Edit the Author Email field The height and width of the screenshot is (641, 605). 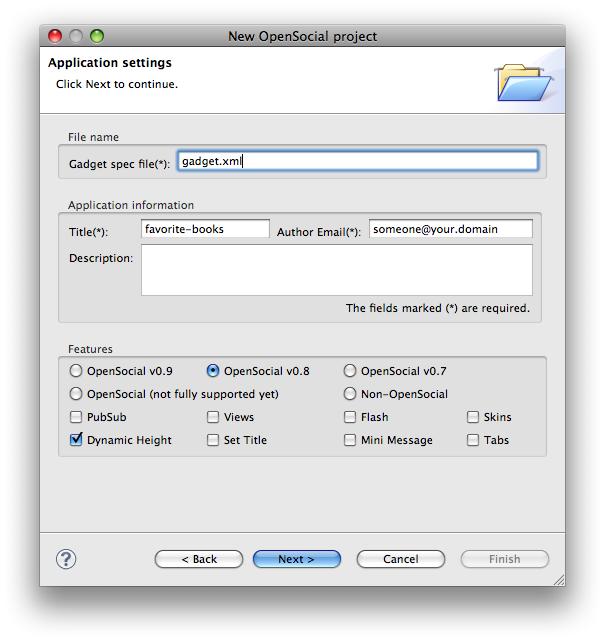click(x=451, y=229)
